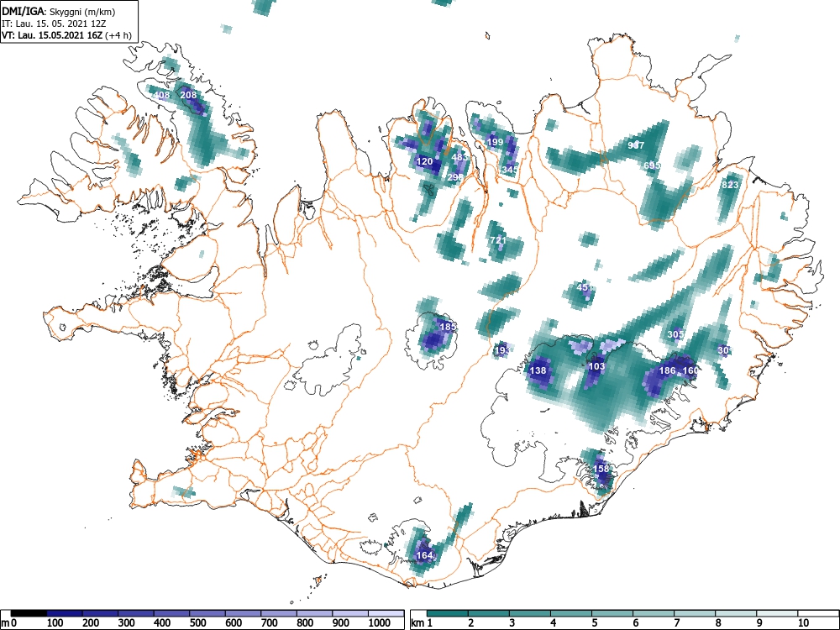Select the '10' label on the kilometre legend

click(803, 623)
